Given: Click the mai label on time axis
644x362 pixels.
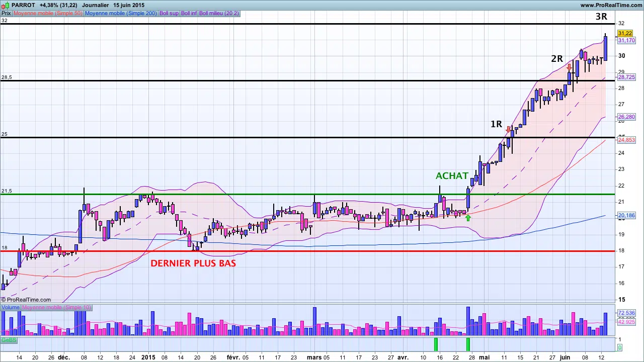Looking at the screenshot, I should tap(484, 357).
